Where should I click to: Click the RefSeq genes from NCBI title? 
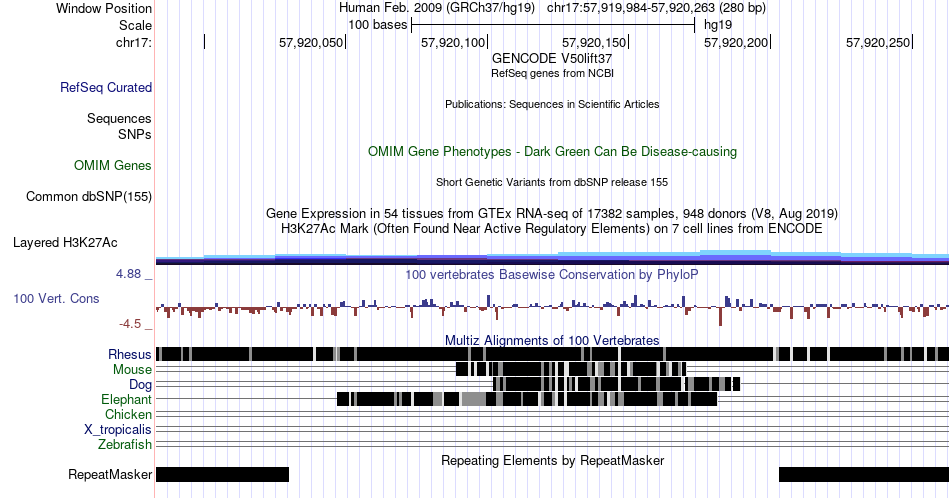pos(552,73)
